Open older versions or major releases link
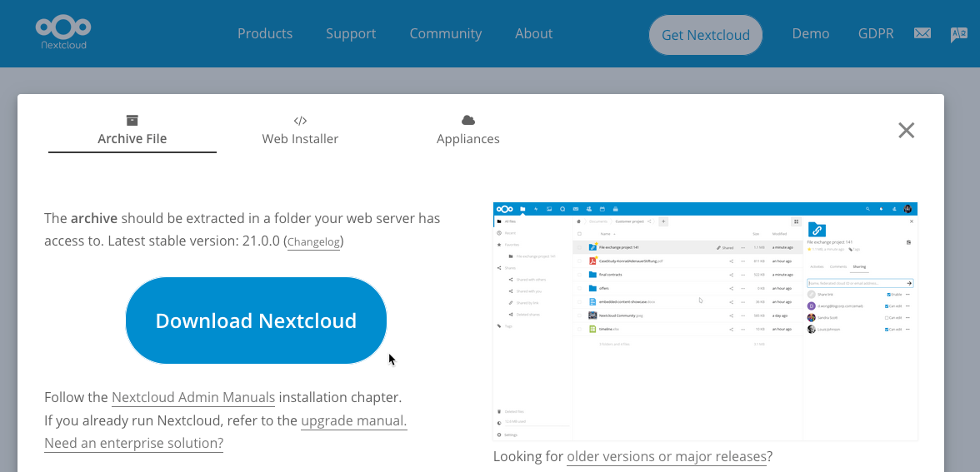The image size is (980, 472). (667, 456)
